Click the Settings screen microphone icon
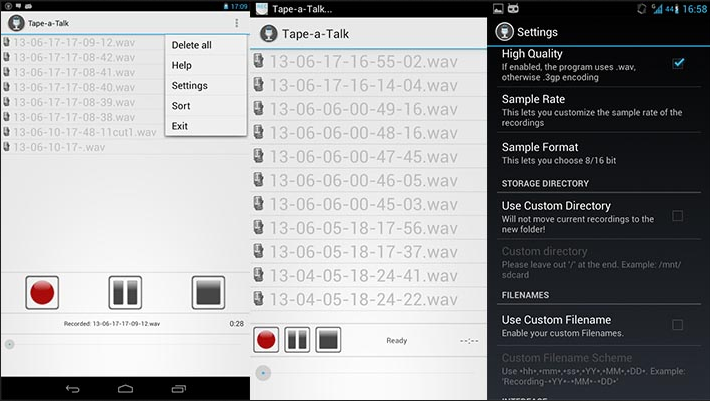710x401 pixels. click(x=504, y=32)
